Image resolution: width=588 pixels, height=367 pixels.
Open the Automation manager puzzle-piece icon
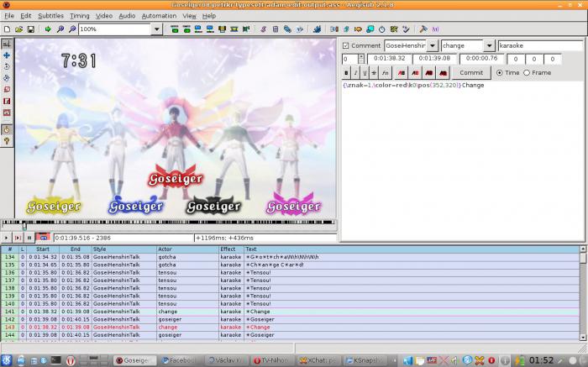pos(317,29)
